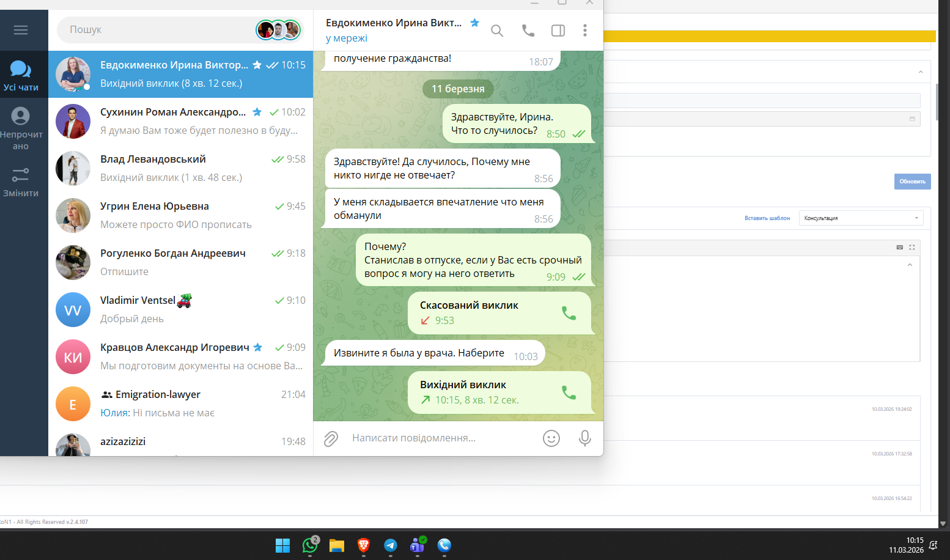
Task: Click the message "Здравствуйте, Ирина. Что то случилось?"
Action: [517, 124]
